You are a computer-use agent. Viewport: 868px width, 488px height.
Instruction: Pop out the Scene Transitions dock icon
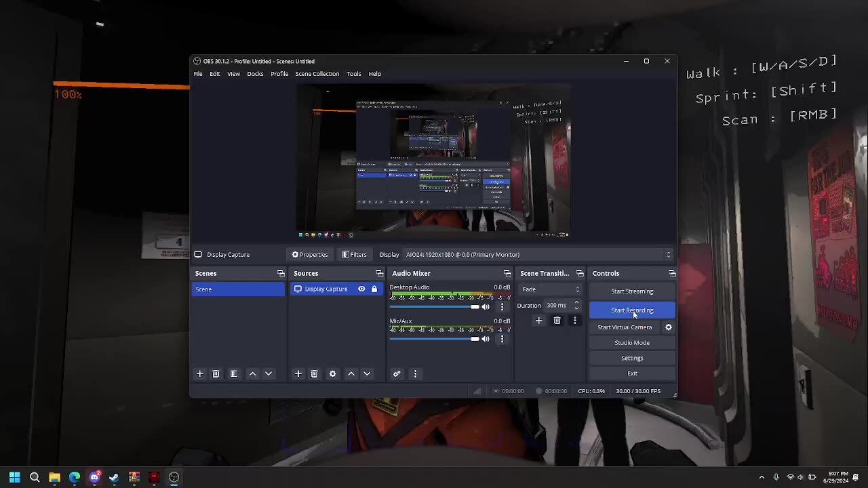pos(579,273)
